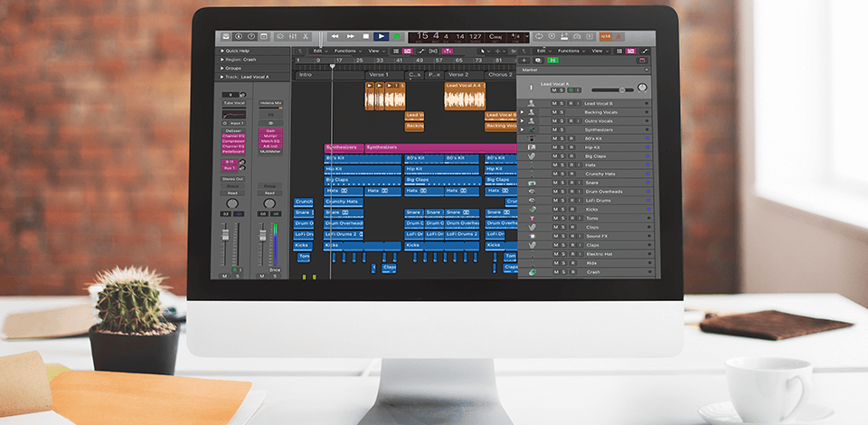Click the Stop transport button
Image resolution: width=868 pixels, height=425 pixels.
(366, 36)
